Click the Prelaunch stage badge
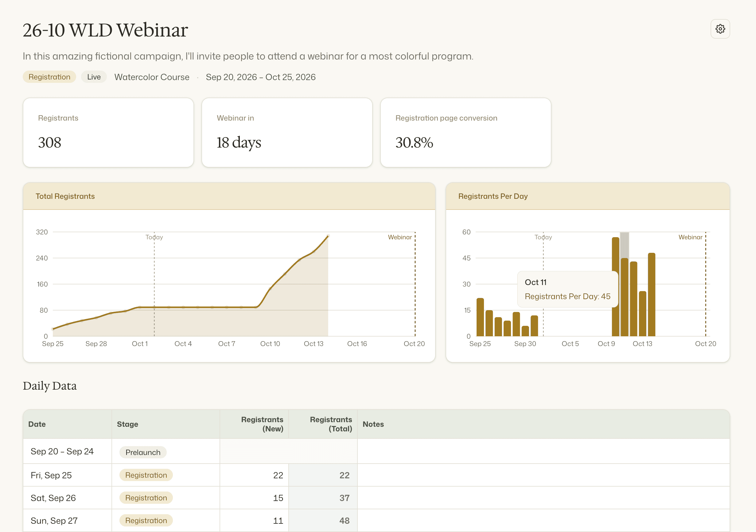Viewport: 756px width, 532px height. click(143, 452)
